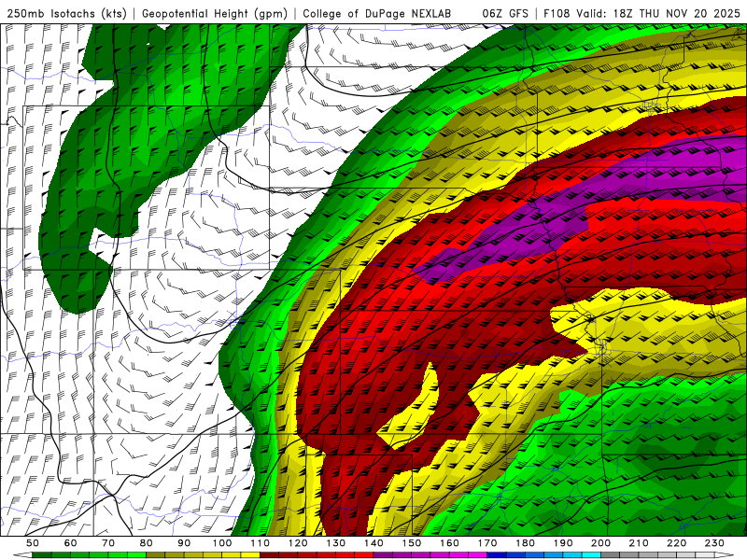
Task: Click the legend value 200
Action: point(600,543)
